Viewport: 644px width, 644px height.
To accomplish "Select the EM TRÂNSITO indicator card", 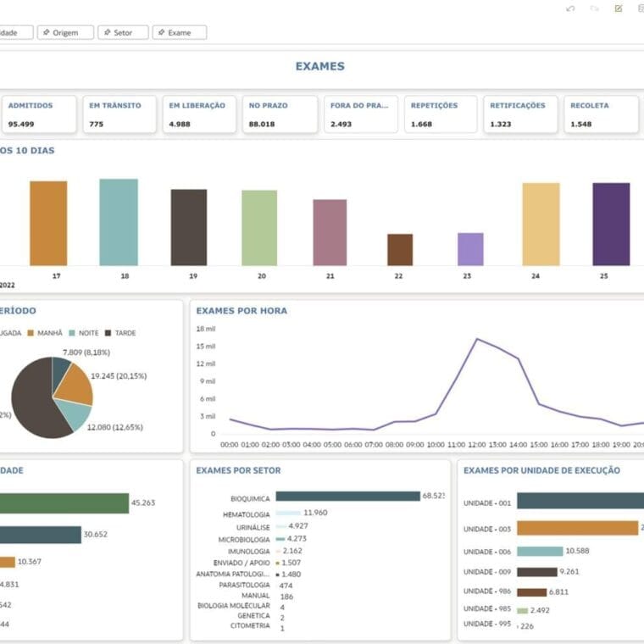I will pyautogui.click(x=119, y=114).
